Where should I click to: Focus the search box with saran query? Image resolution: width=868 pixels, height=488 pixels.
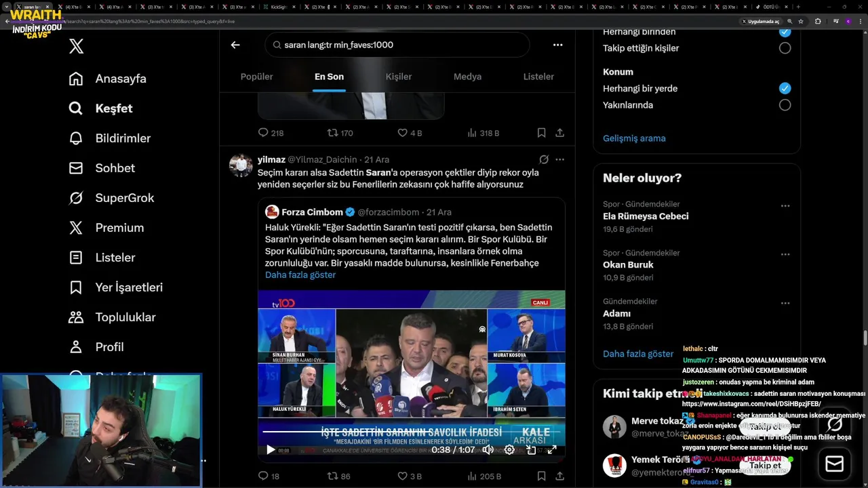pos(397,45)
